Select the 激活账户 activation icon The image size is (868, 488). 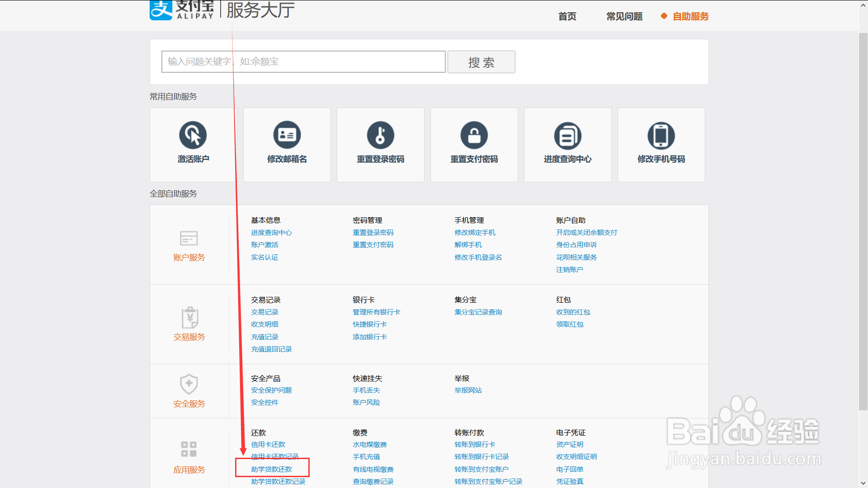point(193,135)
